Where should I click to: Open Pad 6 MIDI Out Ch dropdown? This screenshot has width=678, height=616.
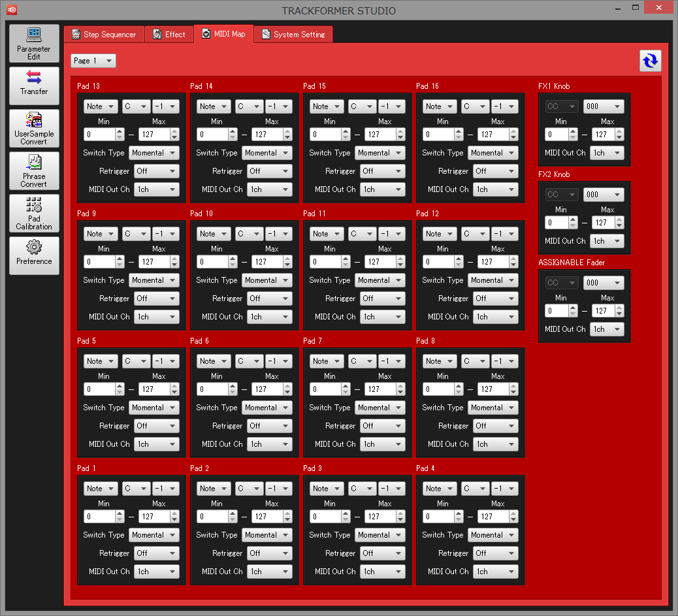point(269,444)
